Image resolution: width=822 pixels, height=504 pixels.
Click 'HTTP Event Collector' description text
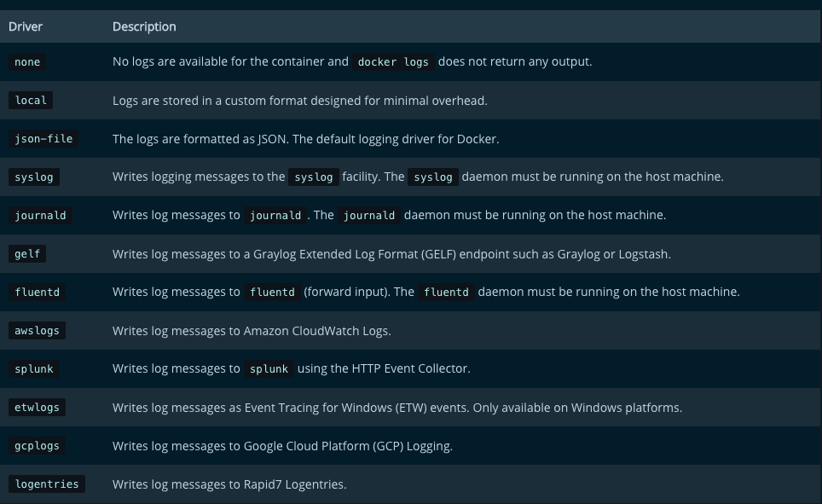(410, 368)
